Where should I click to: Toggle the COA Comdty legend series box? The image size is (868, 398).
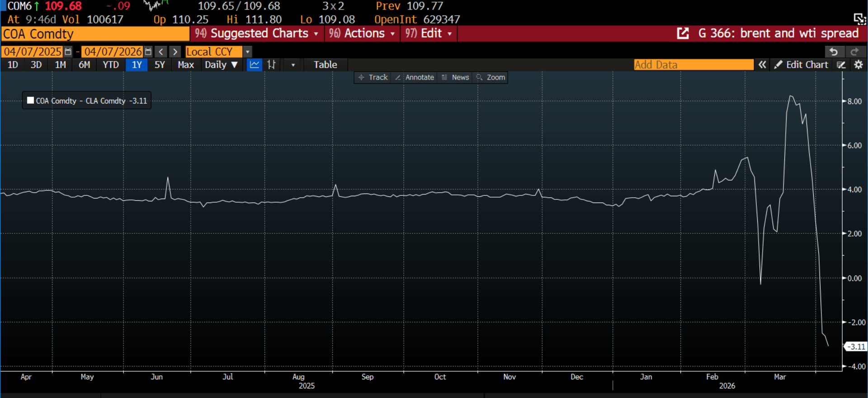click(x=31, y=100)
